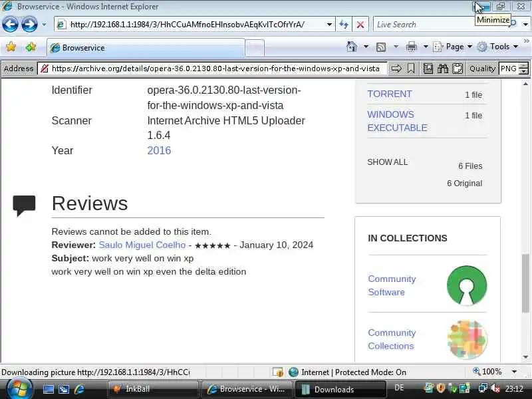Viewport: 532px width, 399px height.
Task: Switch to Downloads taskbar button
Action: pyautogui.click(x=340, y=389)
